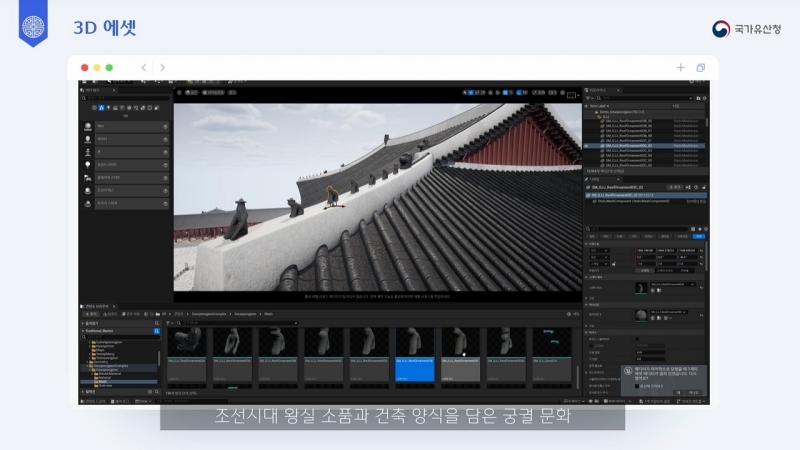This screenshot has width=800, height=450.
Task: Collapse the Transform section in Details
Action: pos(586,244)
